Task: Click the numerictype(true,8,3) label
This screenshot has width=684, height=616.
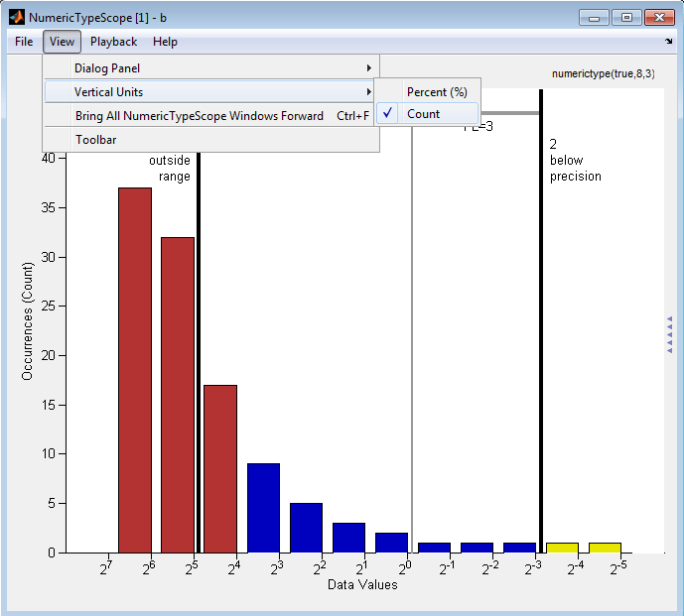Action: 604,73
